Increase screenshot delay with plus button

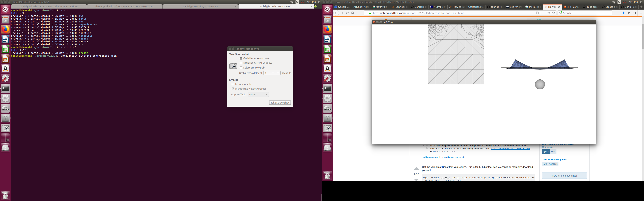[278, 73]
